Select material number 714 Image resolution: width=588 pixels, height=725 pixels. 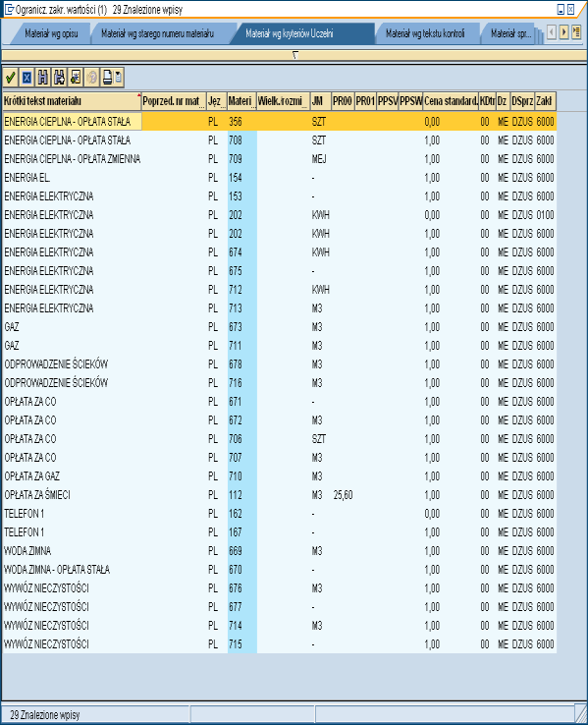click(x=236, y=626)
